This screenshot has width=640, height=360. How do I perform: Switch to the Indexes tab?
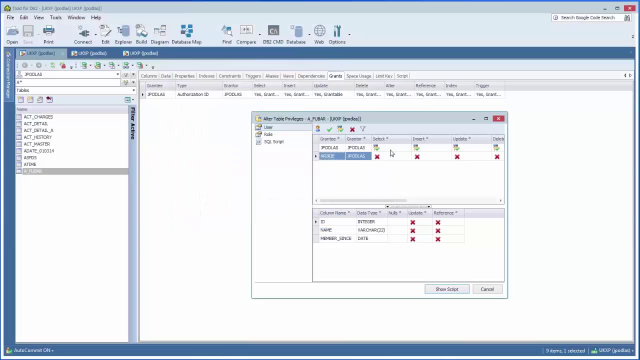[x=207, y=76]
